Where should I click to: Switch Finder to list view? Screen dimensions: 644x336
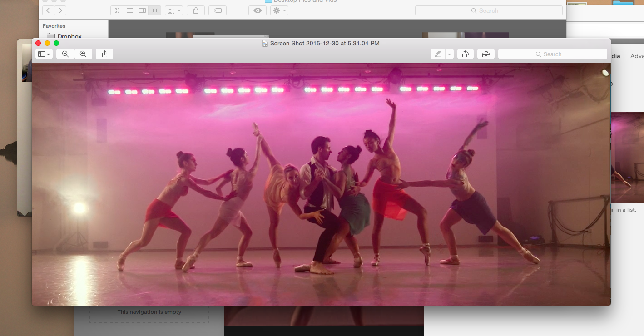click(130, 10)
